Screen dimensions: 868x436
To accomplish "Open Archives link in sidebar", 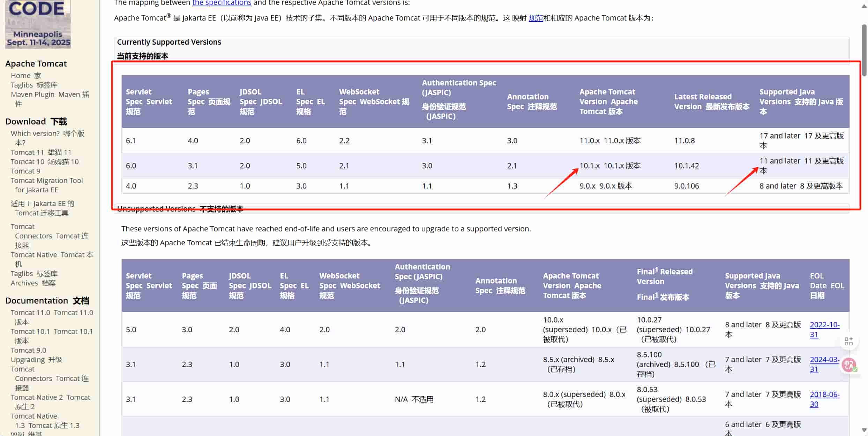I will [x=24, y=283].
